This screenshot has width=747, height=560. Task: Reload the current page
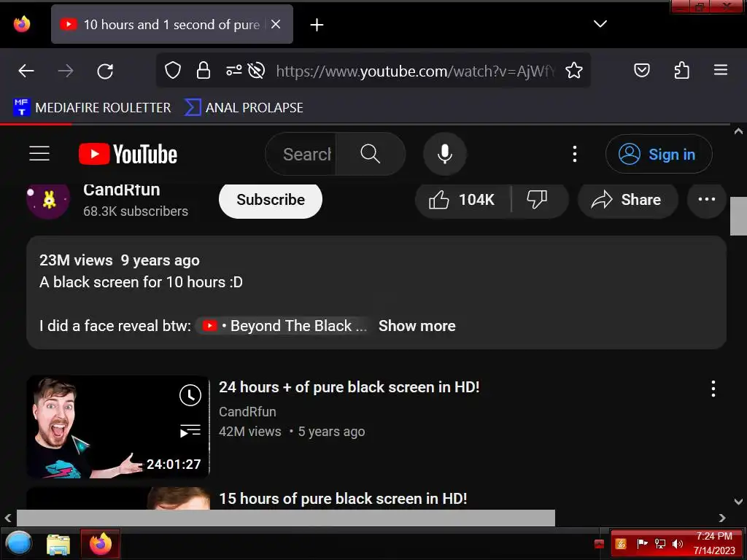(x=105, y=71)
